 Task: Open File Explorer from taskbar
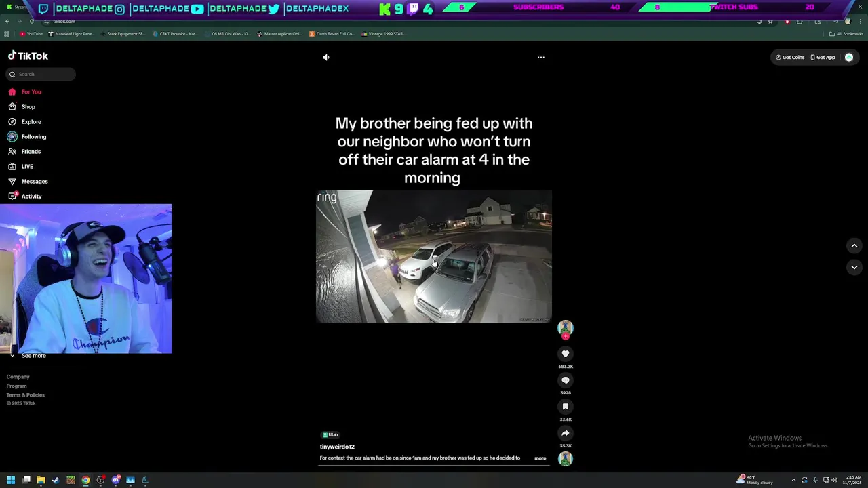pyautogui.click(x=41, y=480)
